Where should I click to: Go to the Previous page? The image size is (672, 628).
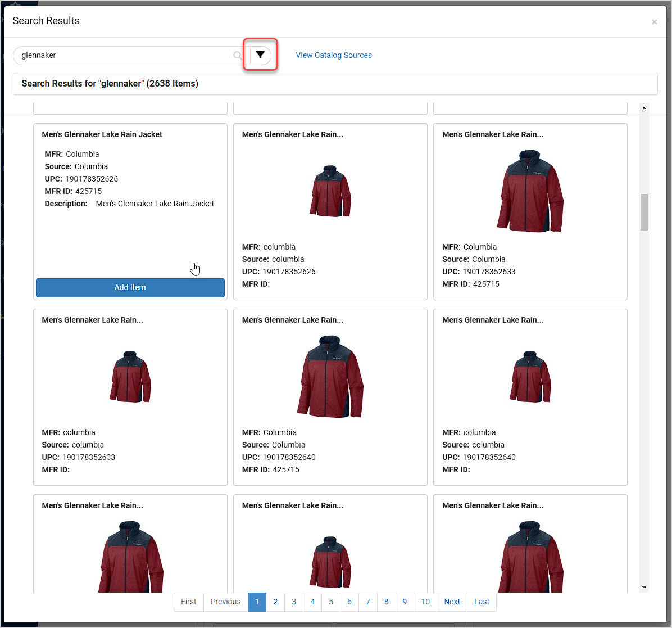(225, 602)
